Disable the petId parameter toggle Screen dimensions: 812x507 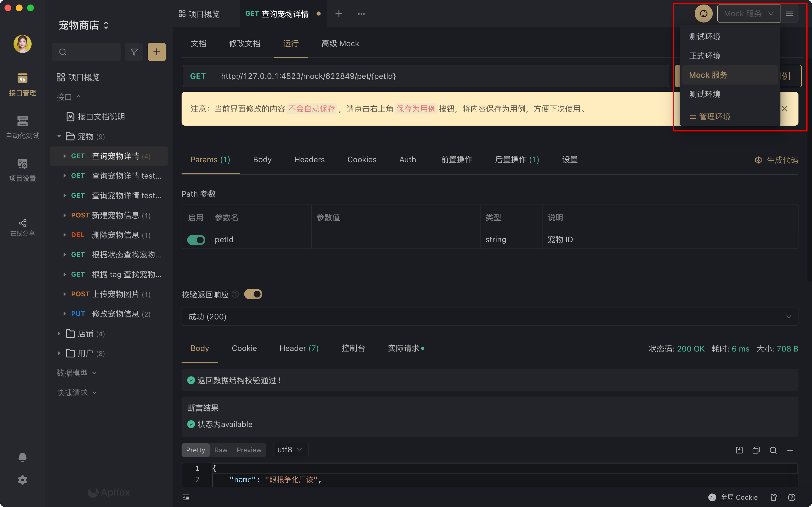tap(196, 240)
